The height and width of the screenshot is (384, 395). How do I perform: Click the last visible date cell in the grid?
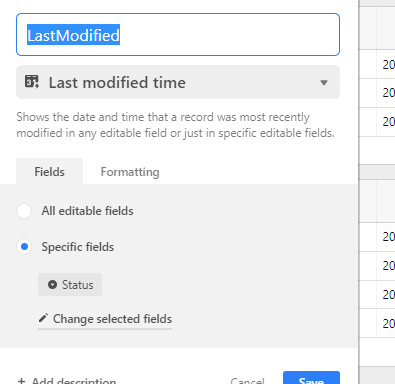click(386, 323)
